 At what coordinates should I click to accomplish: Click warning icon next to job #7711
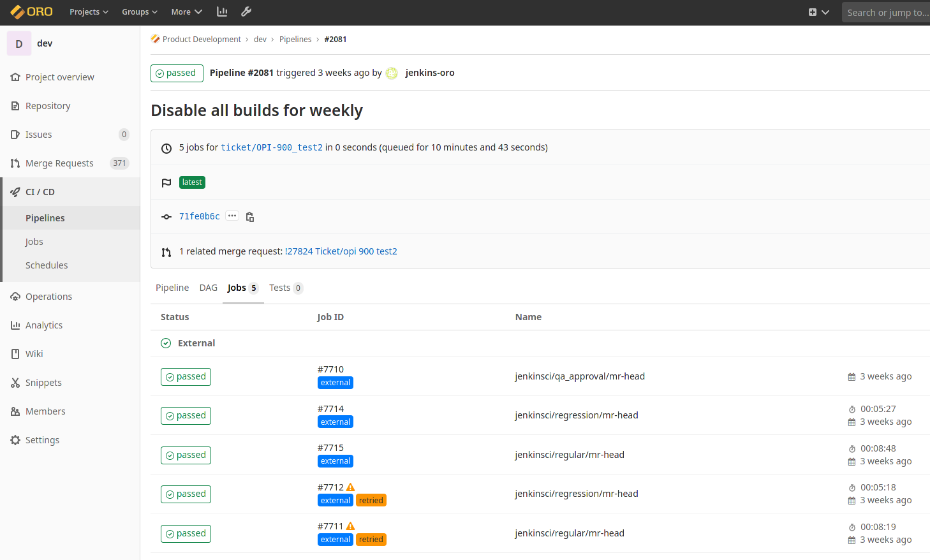350,526
